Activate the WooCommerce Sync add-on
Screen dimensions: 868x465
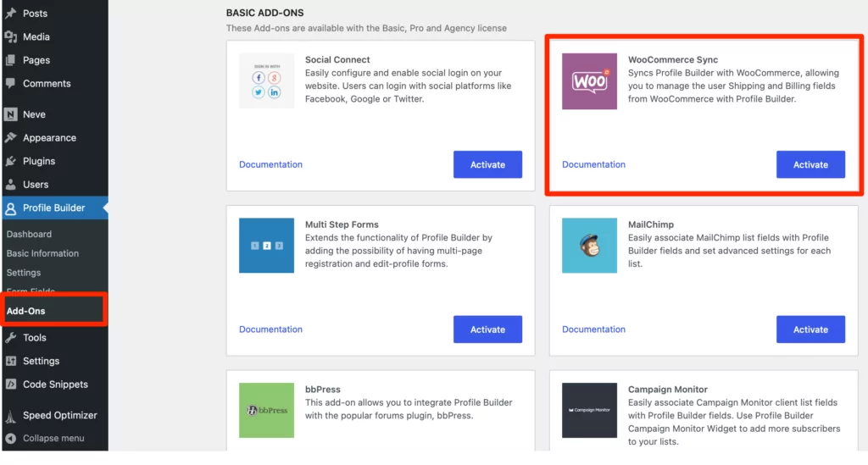(810, 164)
